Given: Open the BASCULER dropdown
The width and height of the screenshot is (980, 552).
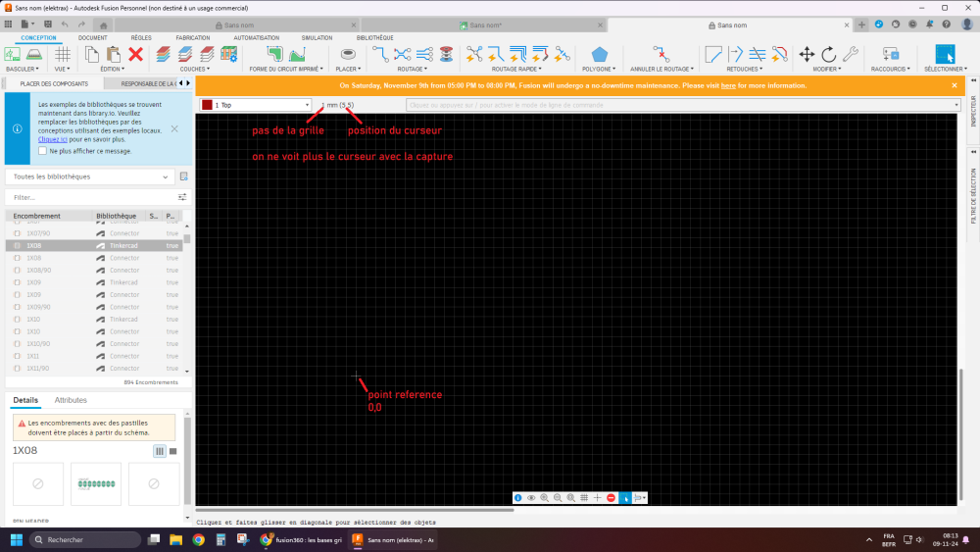Looking at the screenshot, I should click(x=22, y=69).
